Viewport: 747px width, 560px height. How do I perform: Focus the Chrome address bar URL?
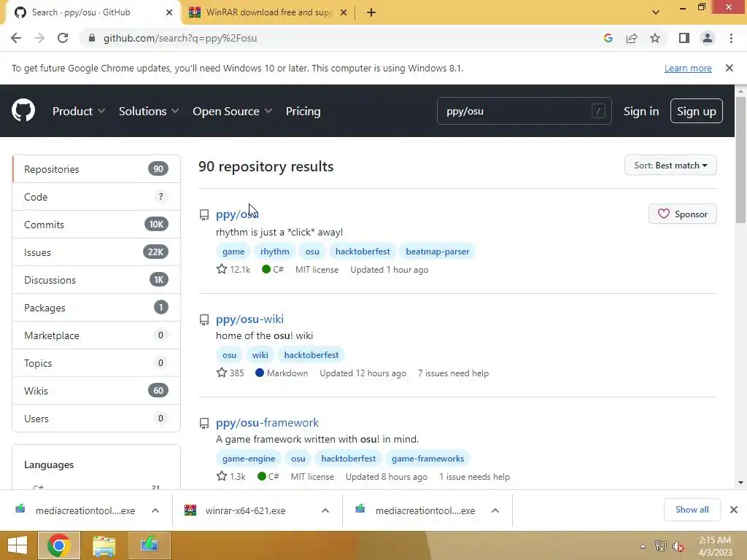[x=180, y=38]
